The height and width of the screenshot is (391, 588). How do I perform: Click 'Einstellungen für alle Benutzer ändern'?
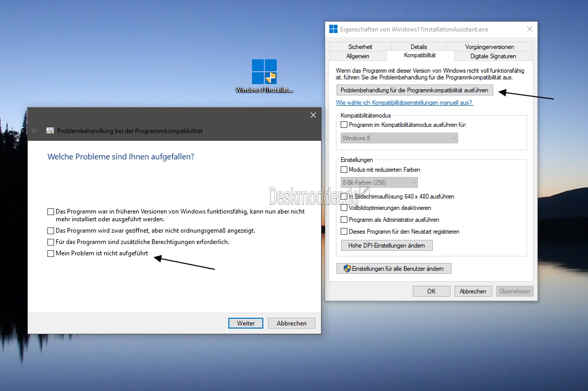pos(394,269)
